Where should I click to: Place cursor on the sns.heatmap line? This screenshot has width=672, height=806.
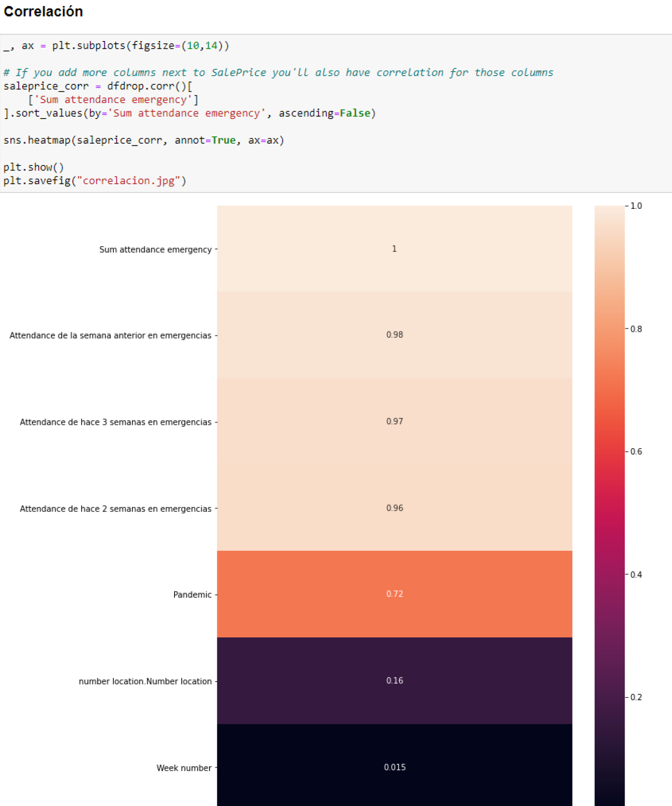[144, 140]
